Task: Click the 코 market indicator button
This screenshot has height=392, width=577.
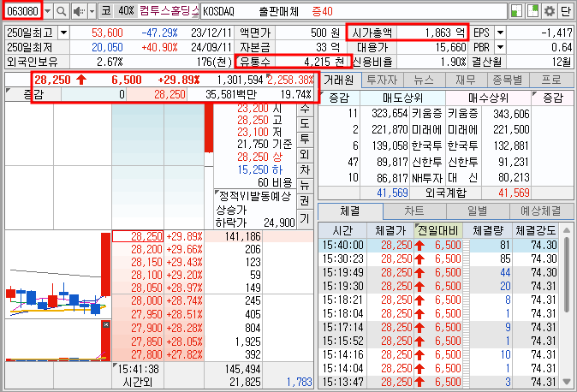Action: (x=106, y=11)
